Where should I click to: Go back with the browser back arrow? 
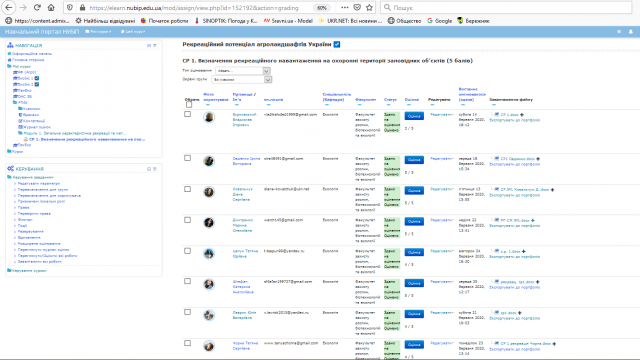point(9,7)
